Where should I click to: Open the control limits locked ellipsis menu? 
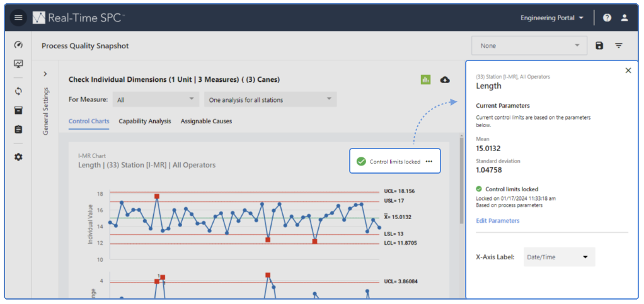point(429,162)
